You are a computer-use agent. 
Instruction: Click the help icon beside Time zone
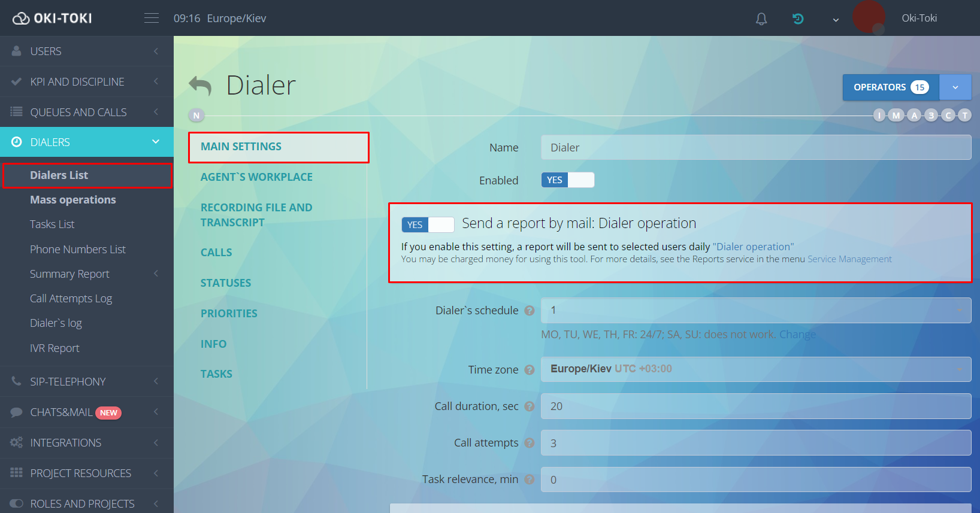[x=530, y=370]
